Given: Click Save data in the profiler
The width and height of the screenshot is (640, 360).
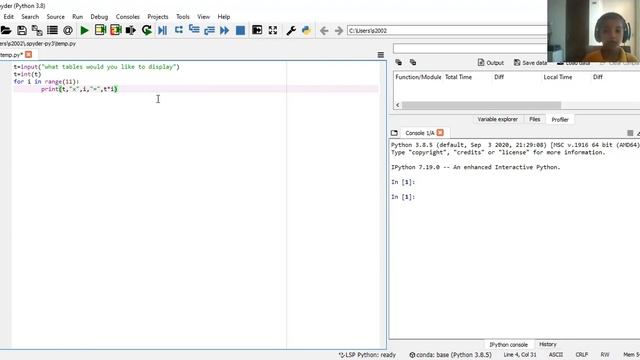Looking at the screenshot, I should [x=530, y=63].
